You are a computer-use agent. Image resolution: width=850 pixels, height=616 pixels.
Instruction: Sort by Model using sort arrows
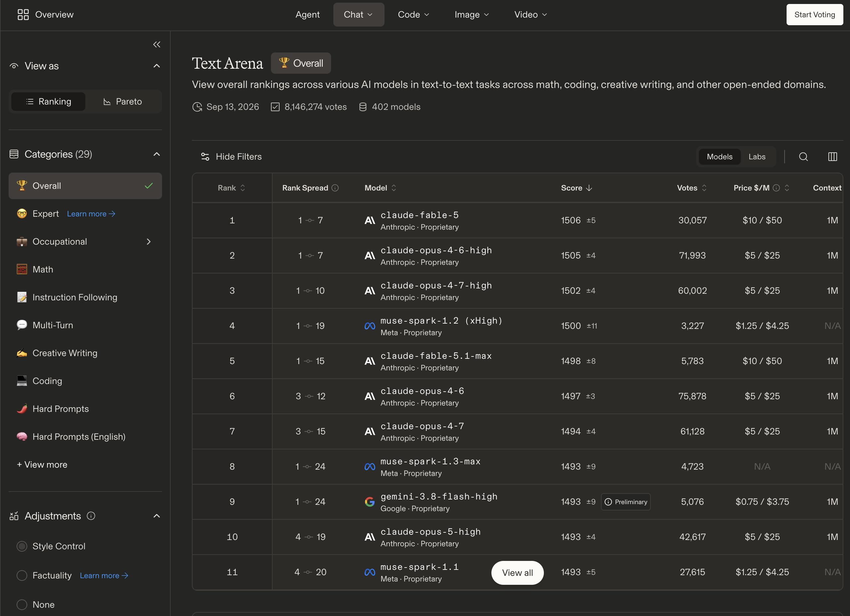tap(393, 188)
